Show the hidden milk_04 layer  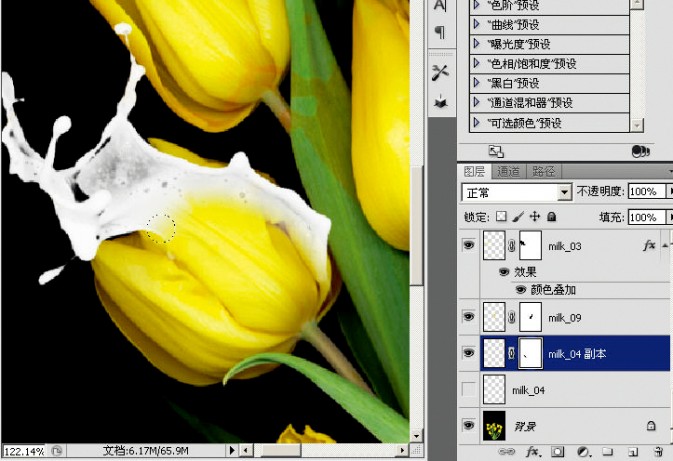pyautogui.click(x=468, y=389)
